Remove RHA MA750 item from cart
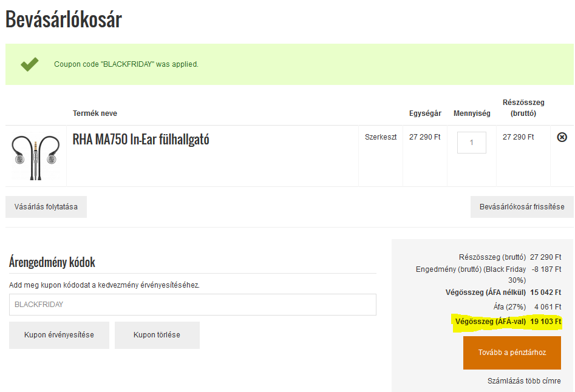Viewport: 575px width, 392px height. tap(562, 137)
